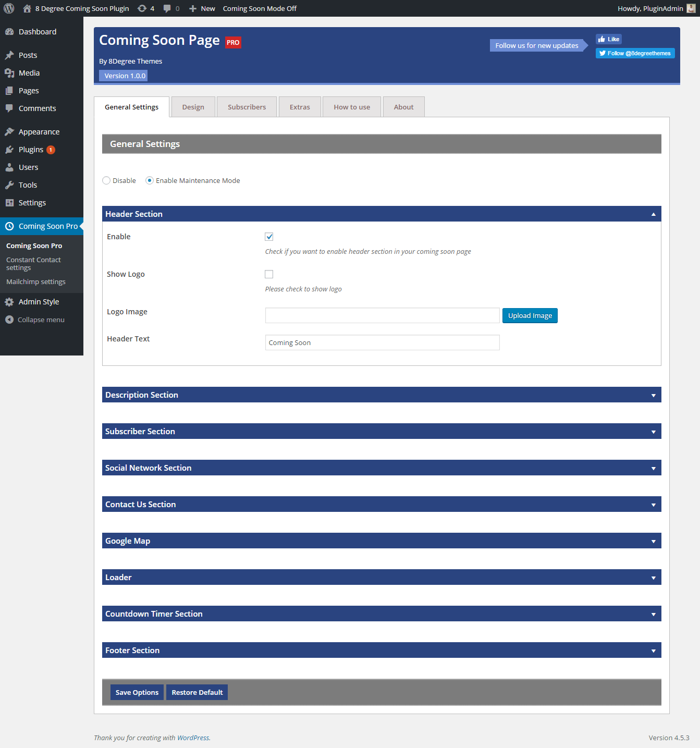This screenshot has height=748, width=700.
Task: Expand the Social Network Section
Action: point(382,468)
